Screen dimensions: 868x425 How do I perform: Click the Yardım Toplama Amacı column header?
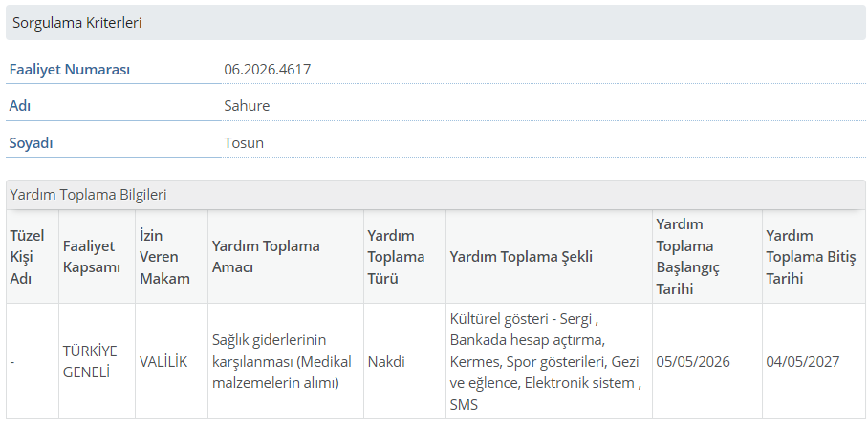pyautogui.click(x=286, y=257)
